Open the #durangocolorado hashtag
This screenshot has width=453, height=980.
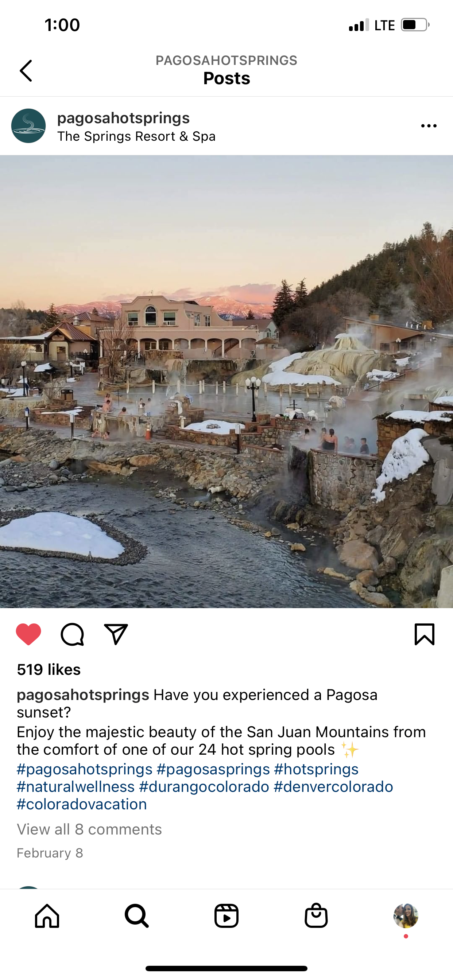pyautogui.click(x=204, y=787)
